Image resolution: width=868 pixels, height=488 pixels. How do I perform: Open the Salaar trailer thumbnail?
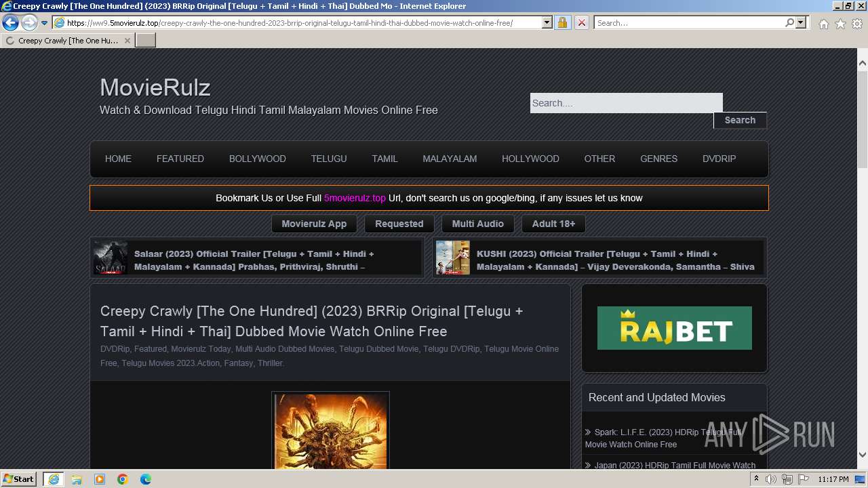pyautogui.click(x=111, y=258)
